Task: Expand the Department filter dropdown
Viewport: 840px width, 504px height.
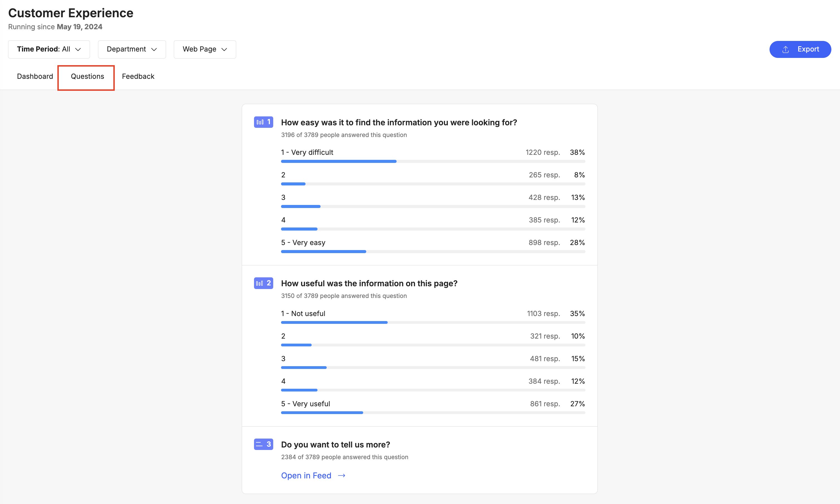Action: (132, 49)
